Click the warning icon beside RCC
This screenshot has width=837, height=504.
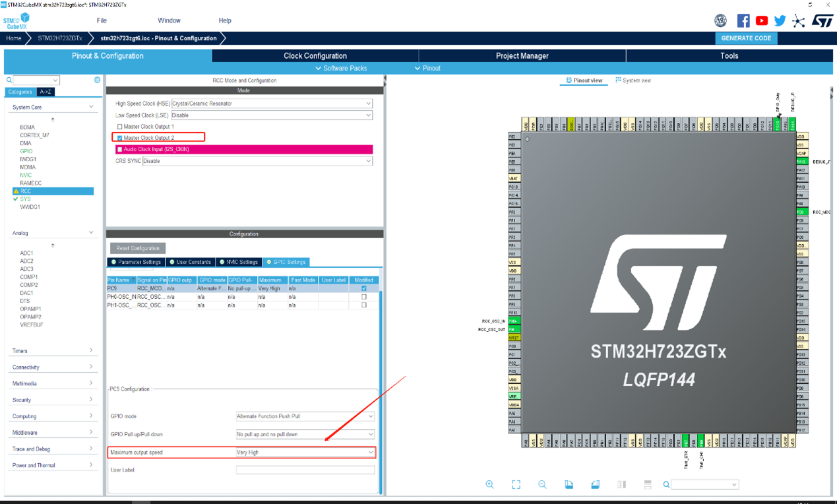point(16,191)
